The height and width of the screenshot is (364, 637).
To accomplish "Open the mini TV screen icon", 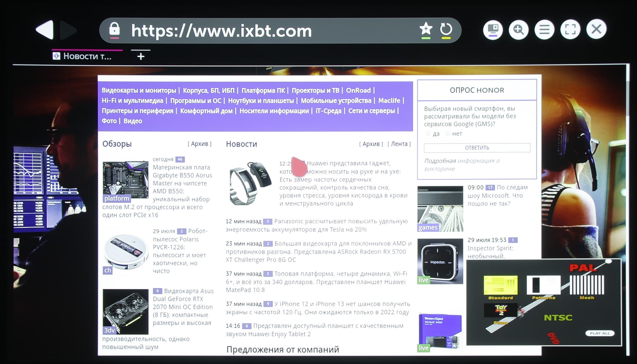I will click(x=493, y=29).
